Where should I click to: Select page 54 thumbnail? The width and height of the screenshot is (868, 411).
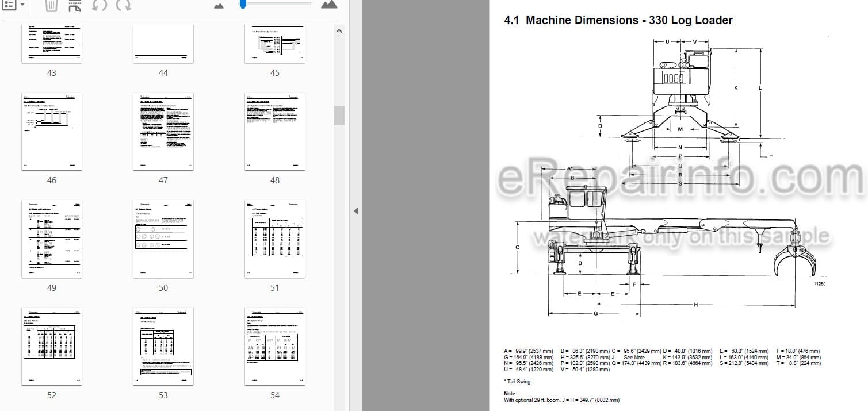coord(275,346)
